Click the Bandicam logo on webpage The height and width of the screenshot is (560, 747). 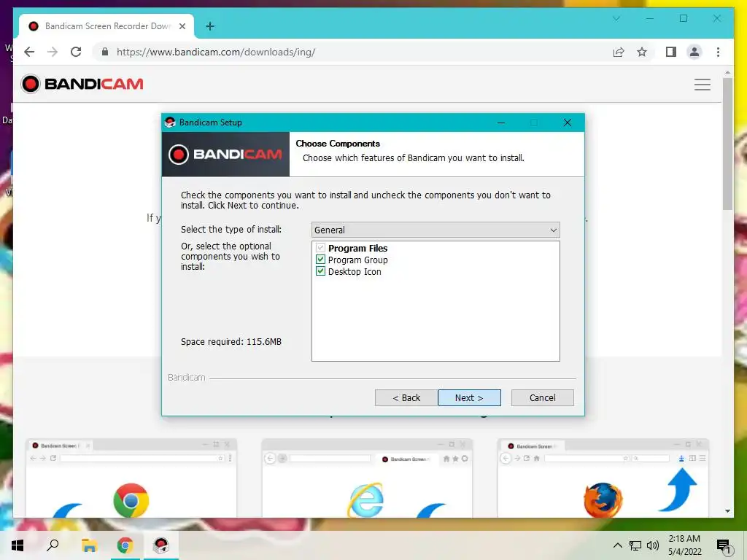tap(82, 85)
